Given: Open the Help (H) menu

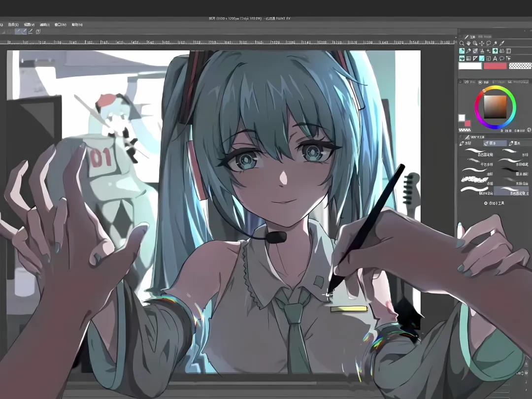Looking at the screenshot, I should (x=77, y=25).
